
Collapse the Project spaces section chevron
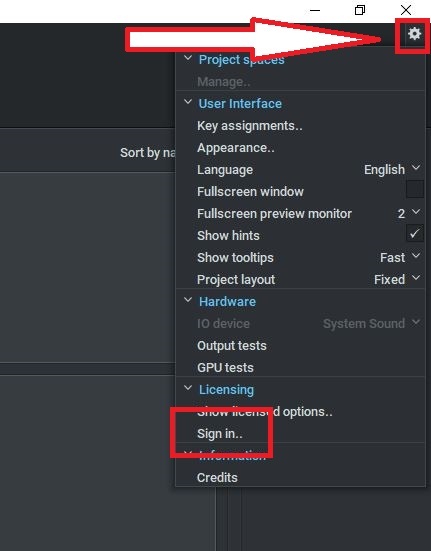[x=188, y=58]
